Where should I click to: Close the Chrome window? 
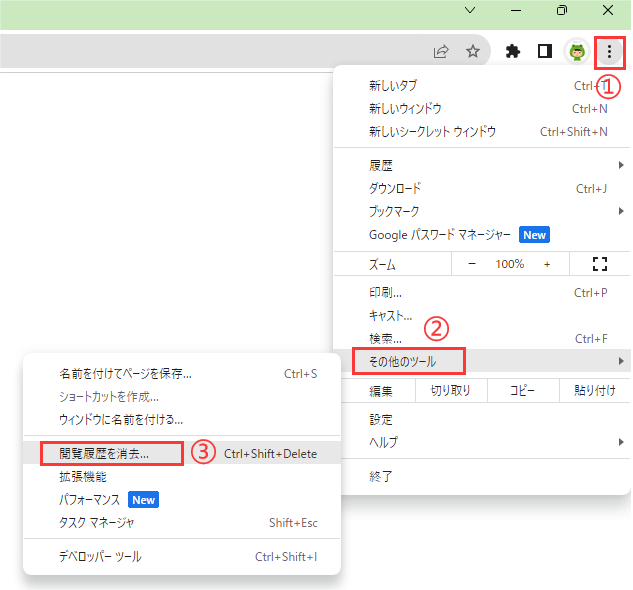tap(608, 10)
